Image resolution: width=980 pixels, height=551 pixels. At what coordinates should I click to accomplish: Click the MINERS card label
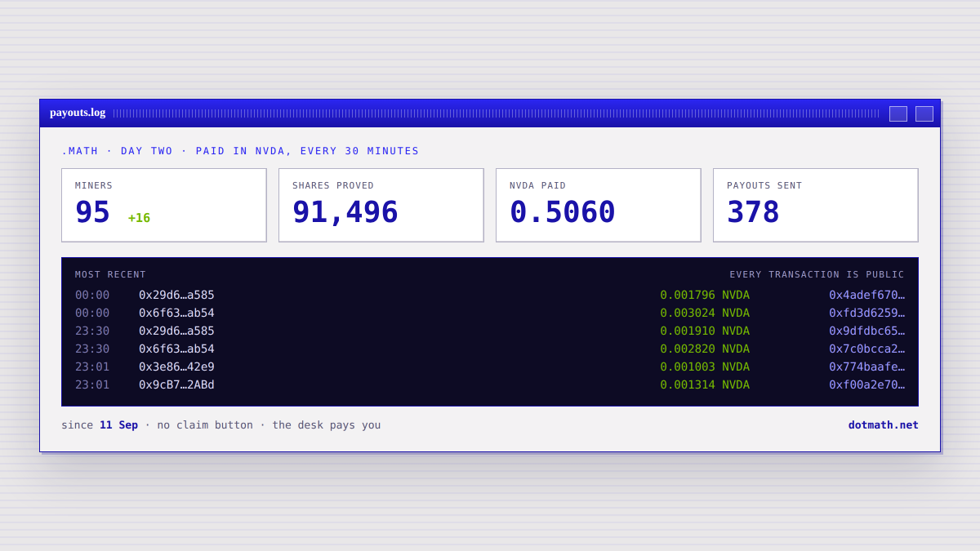(94, 185)
